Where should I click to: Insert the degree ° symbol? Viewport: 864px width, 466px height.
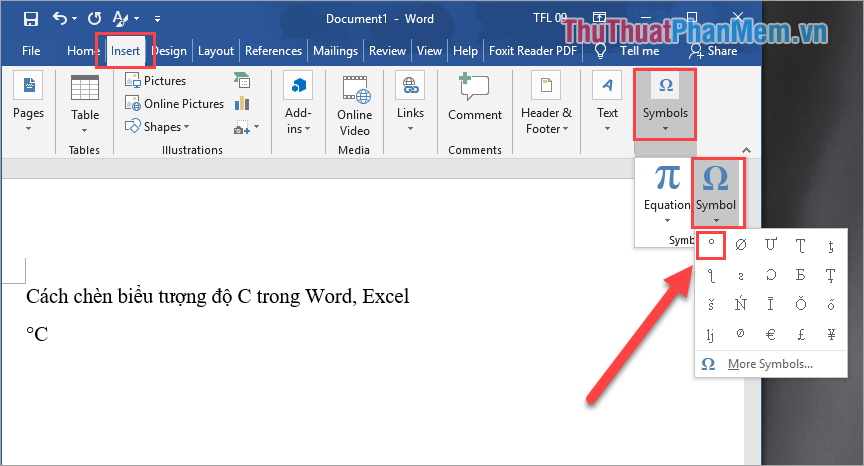click(x=711, y=245)
